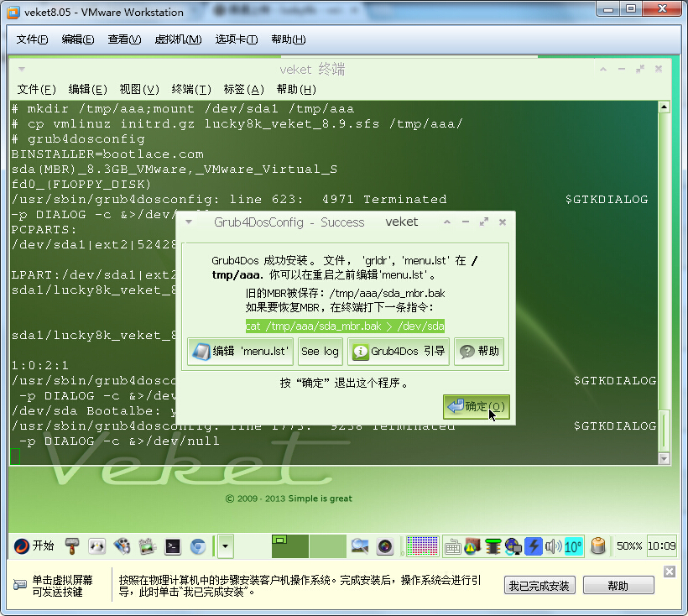Open the 编辑 'menu.lst' button
This screenshot has width=688, height=616.
(240, 351)
